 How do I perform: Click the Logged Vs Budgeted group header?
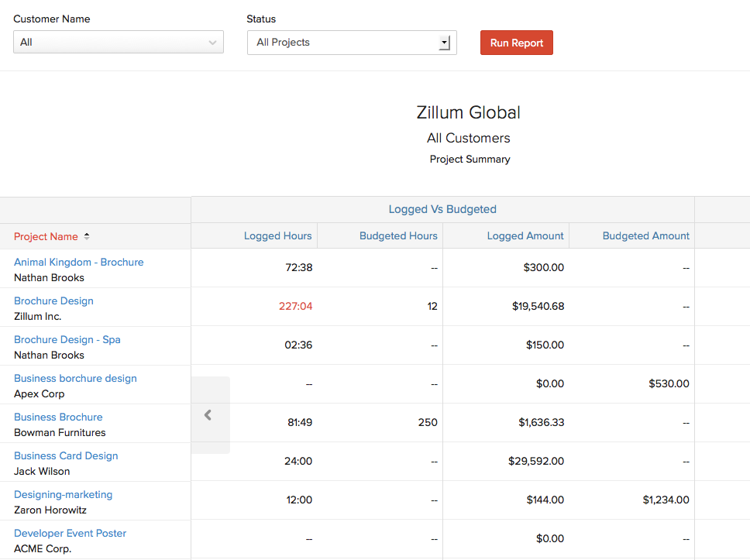click(442, 209)
